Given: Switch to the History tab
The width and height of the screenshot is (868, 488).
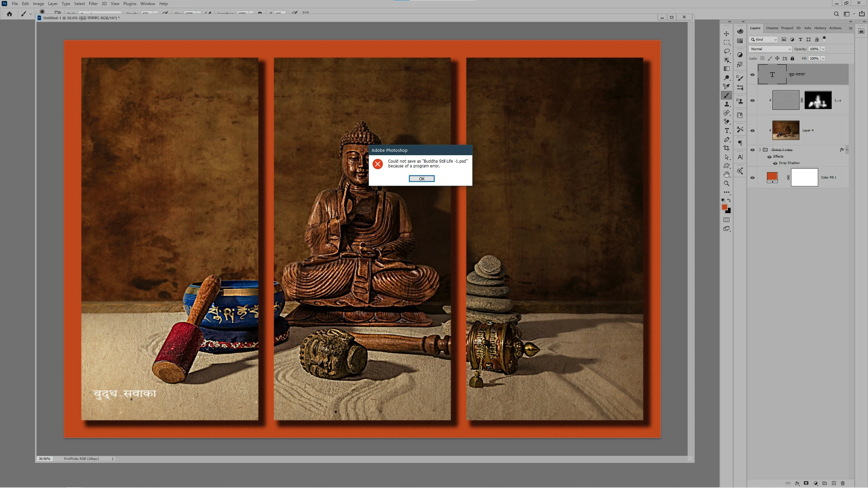Looking at the screenshot, I should [820, 28].
